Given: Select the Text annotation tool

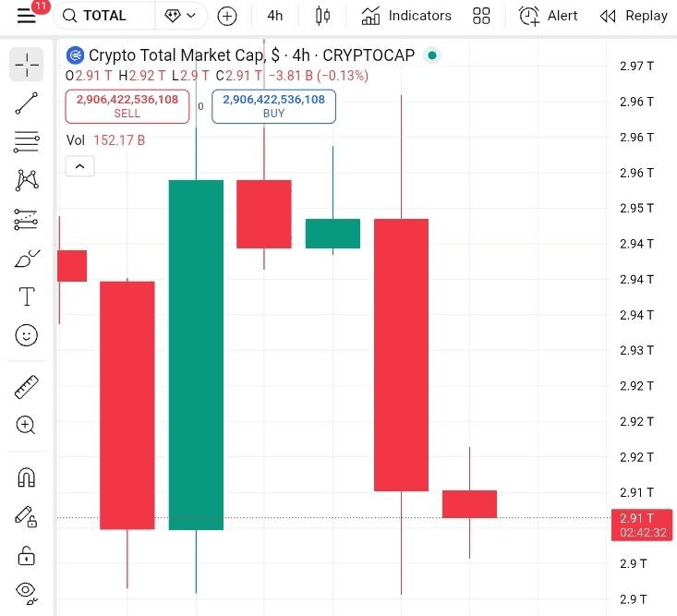Looking at the screenshot, I should (x=27, y=296).
